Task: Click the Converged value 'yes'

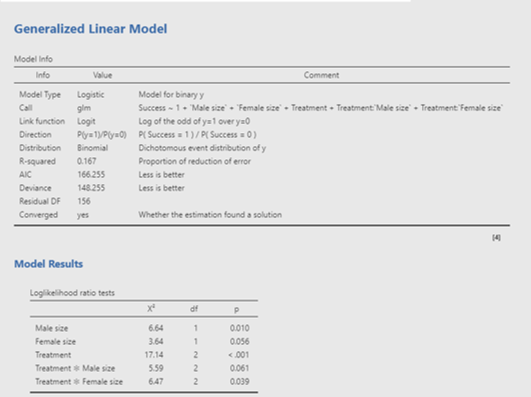Action: click(x=83, y=215)
